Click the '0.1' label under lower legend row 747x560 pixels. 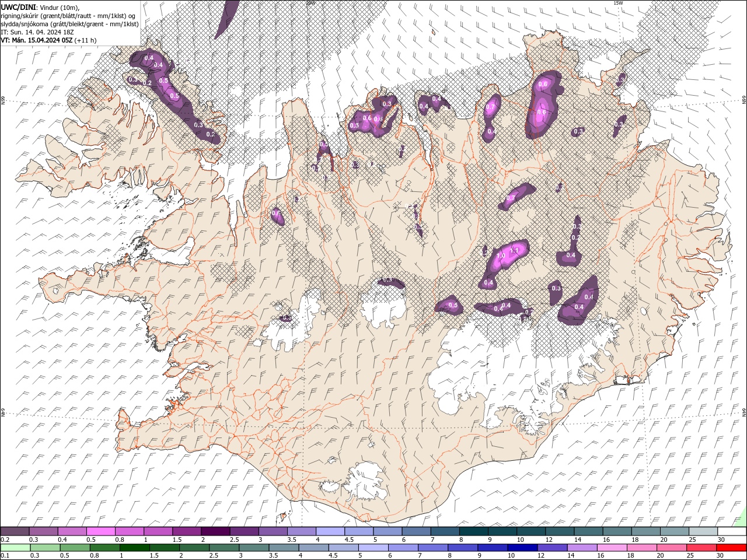click(x=4, y=555)
